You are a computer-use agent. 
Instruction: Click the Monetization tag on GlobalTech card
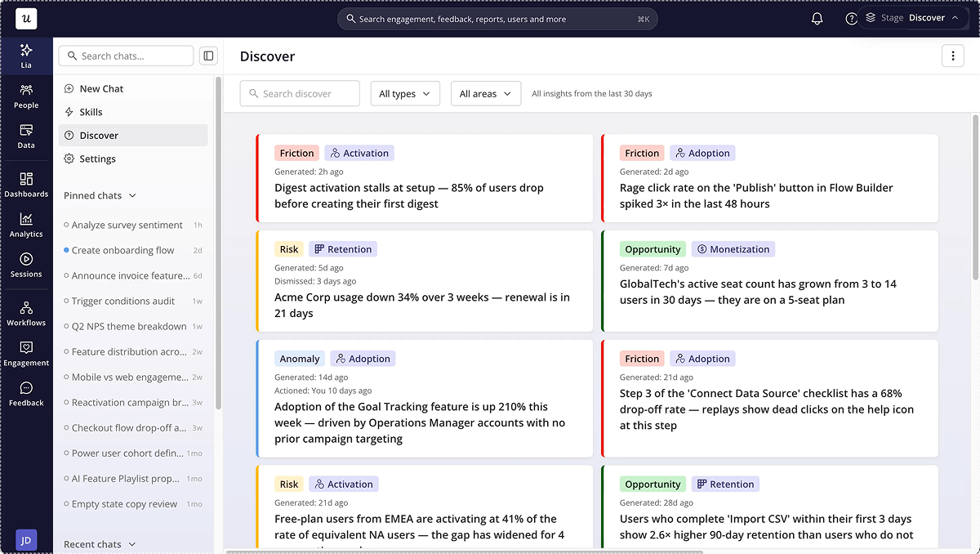(x=733, y=249)
